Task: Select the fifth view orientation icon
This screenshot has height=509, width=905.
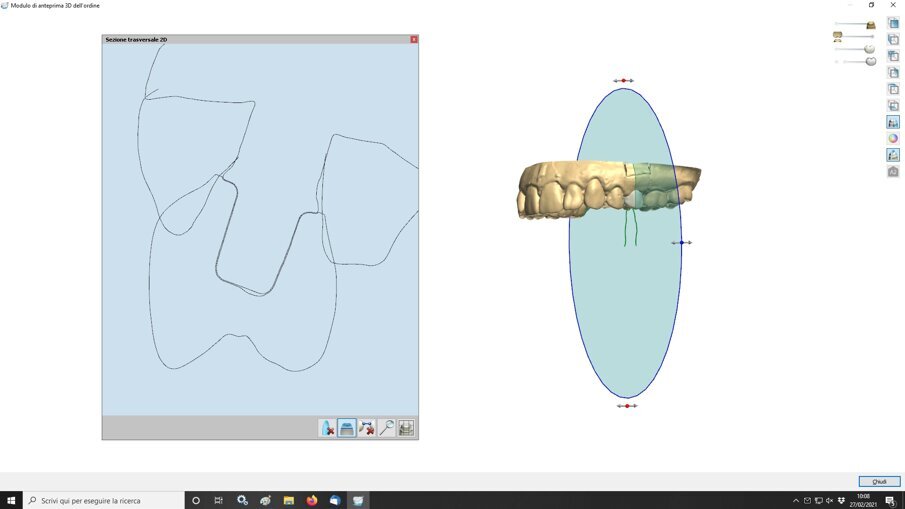Action: [x=893, y=89]
